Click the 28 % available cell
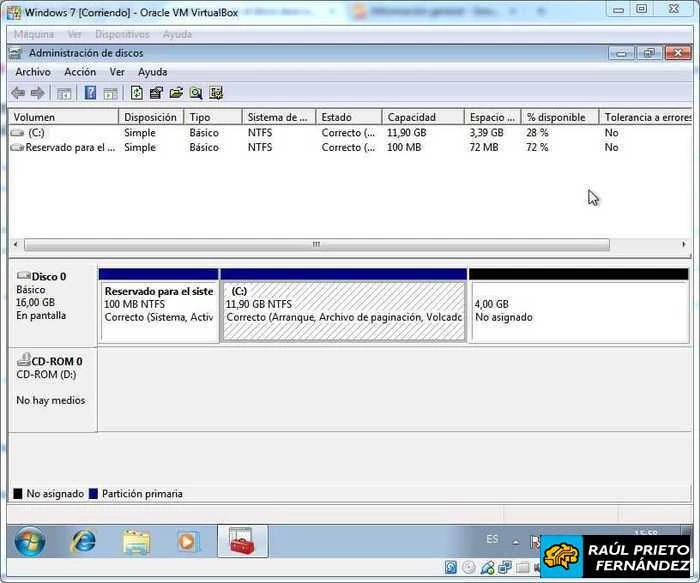Screen dimensions: 700x583 coord(537,133)
